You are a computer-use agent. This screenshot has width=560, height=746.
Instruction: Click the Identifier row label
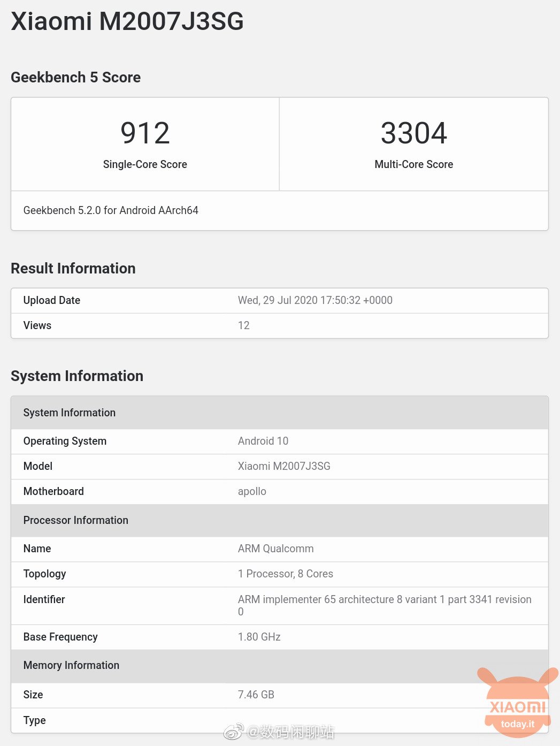44,599
